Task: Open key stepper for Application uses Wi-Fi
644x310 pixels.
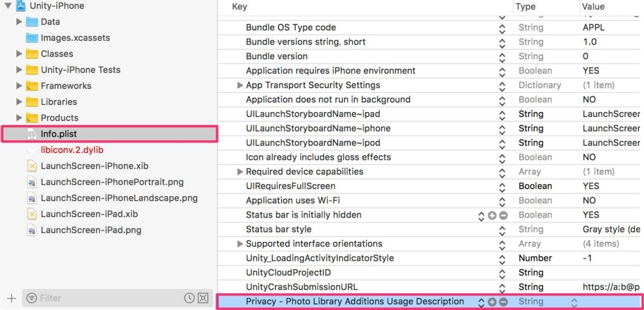Action: click(501, 201)
